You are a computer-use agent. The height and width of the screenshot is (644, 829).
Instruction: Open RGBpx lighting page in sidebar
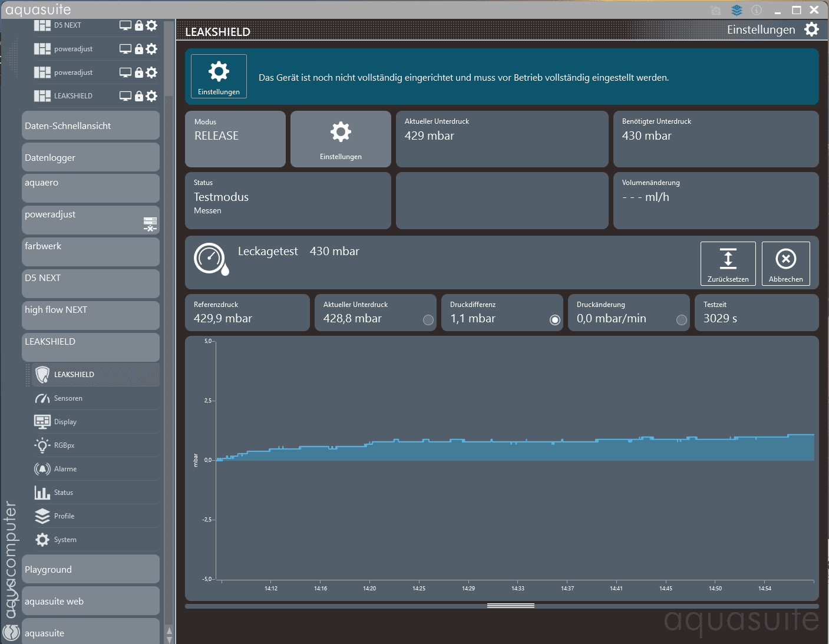(x=94, y=445)
